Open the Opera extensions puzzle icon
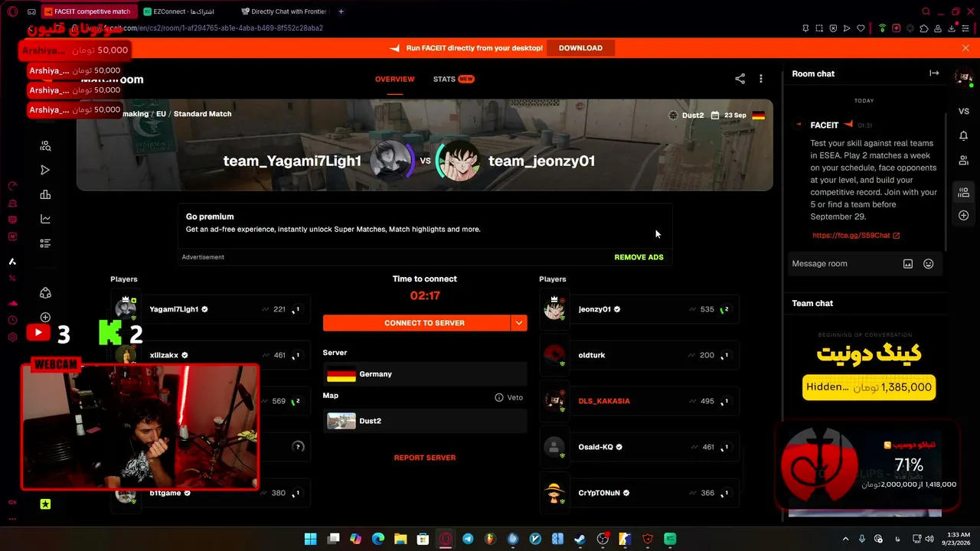Screen dimensions: 980x551 [x=923, y=28]
